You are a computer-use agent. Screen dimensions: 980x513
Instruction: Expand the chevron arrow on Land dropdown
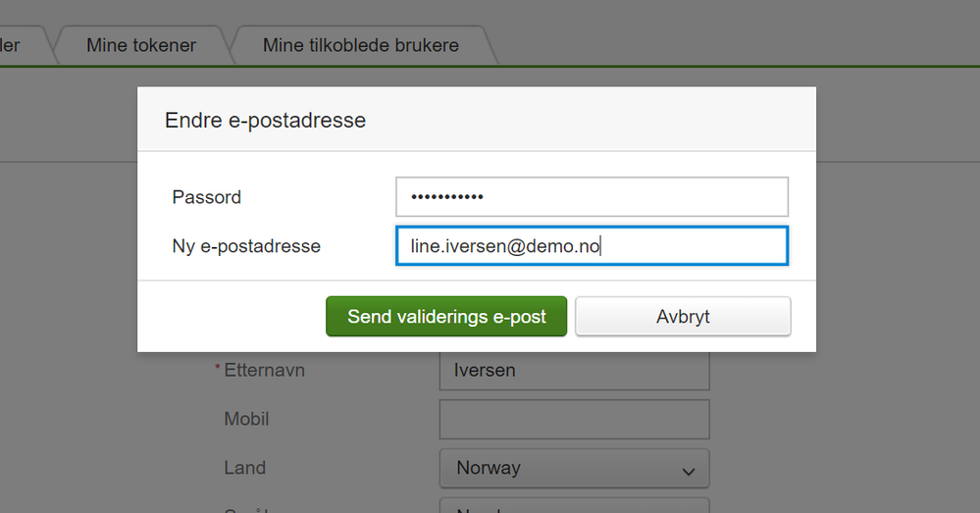[x=688, y=471]
